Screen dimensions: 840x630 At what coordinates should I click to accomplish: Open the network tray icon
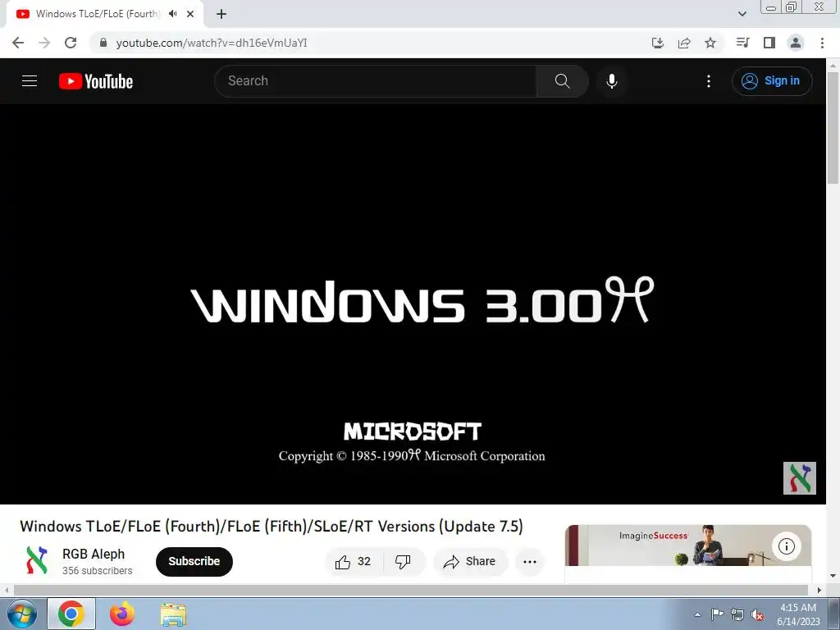[737, 614]
